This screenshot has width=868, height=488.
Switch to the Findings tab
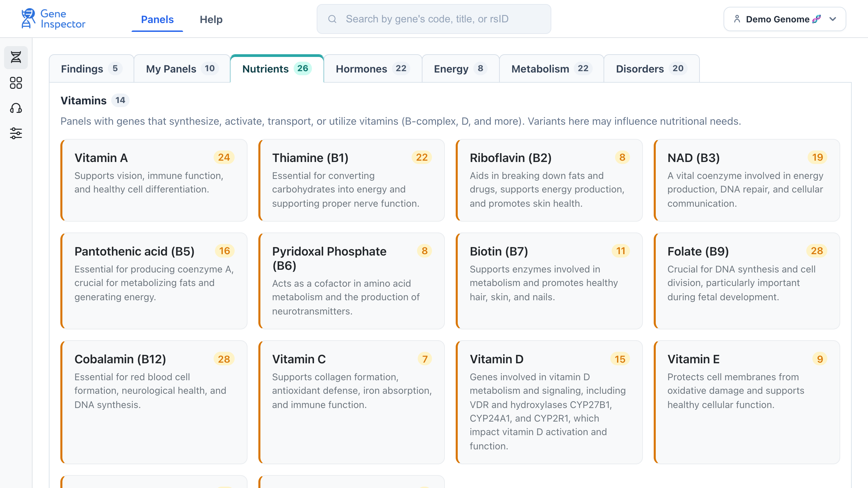pos(92,69)
